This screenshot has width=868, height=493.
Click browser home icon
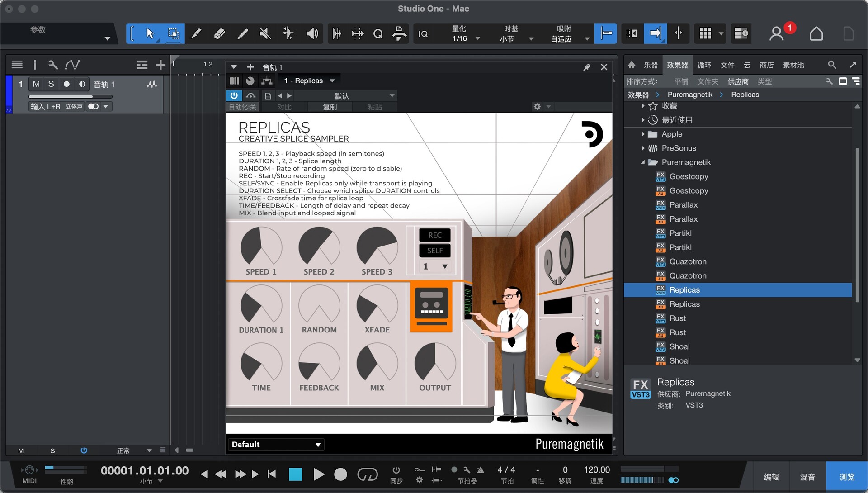click(x=632, y=65)
